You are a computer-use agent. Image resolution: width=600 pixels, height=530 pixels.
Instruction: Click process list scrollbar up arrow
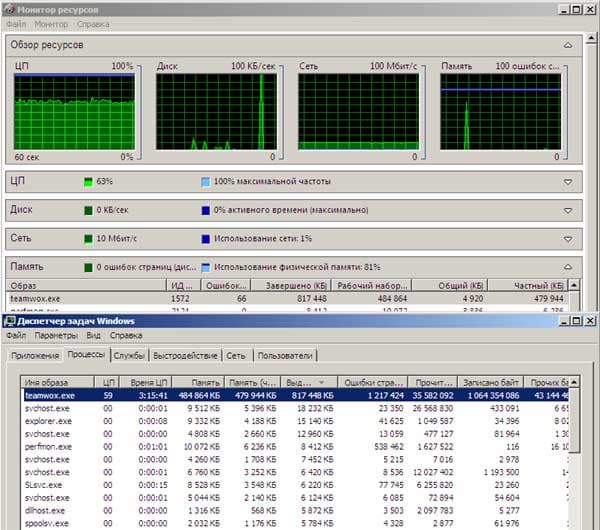[574, 382]
